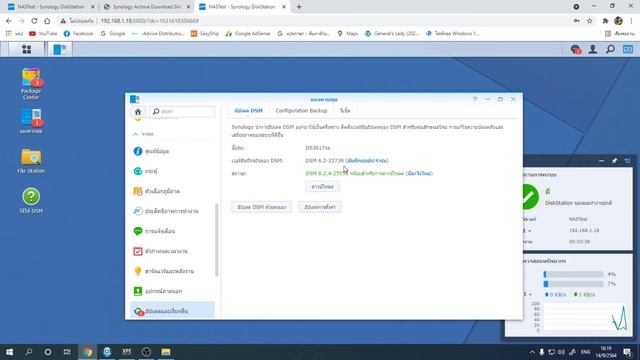
Task: Click network graph in Resource Monitor widget
Action: point(584,317)
